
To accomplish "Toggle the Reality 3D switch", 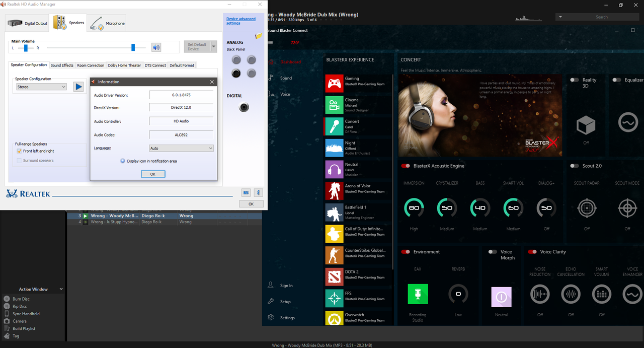I will [x=574, y=80].
